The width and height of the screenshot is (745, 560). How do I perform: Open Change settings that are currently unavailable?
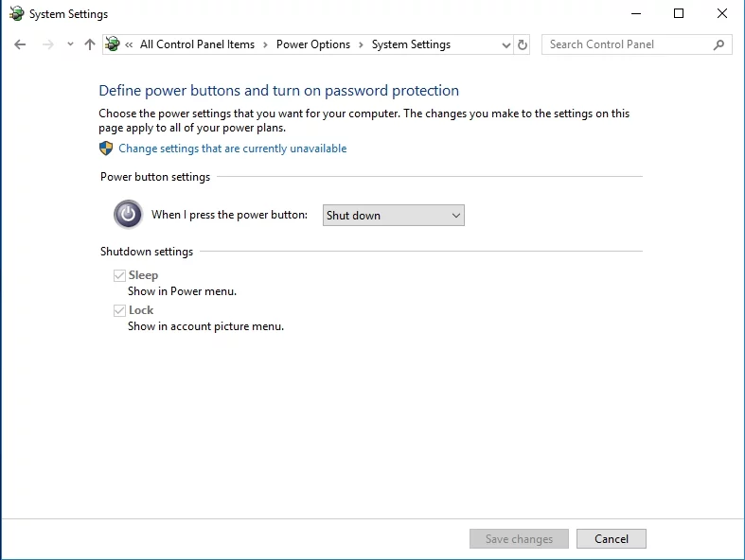pos(233,149)
